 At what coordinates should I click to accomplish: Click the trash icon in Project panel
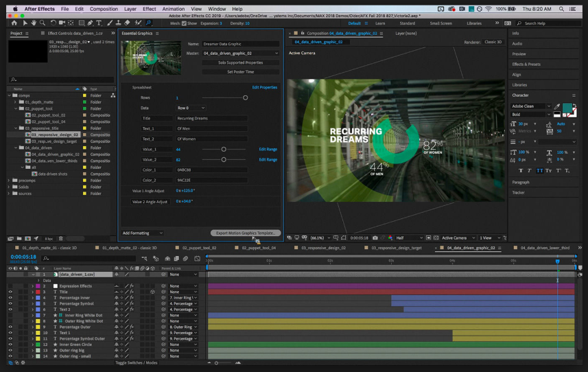coord(61,239)
